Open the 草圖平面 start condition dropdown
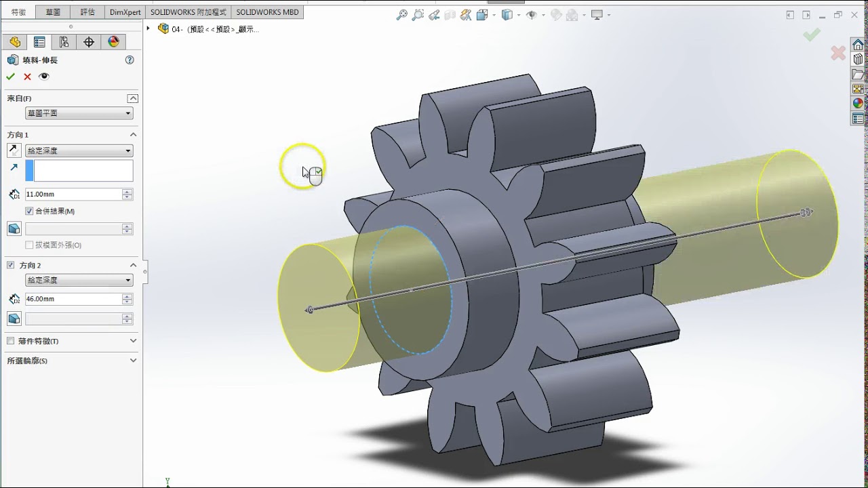Image resolution: width=868 pixels, height=488 pixels. click(79, 113)
